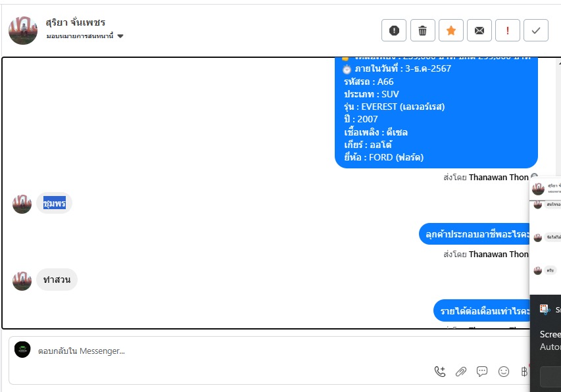Screen dimensions: 561x392
Task: Delete conversation using the trash icon
Action: point(422,30)
